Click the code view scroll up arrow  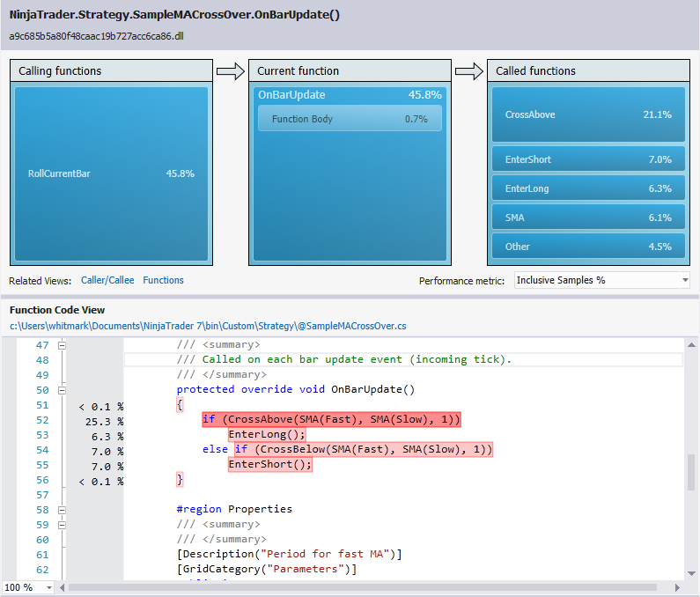tap(691, 344)
